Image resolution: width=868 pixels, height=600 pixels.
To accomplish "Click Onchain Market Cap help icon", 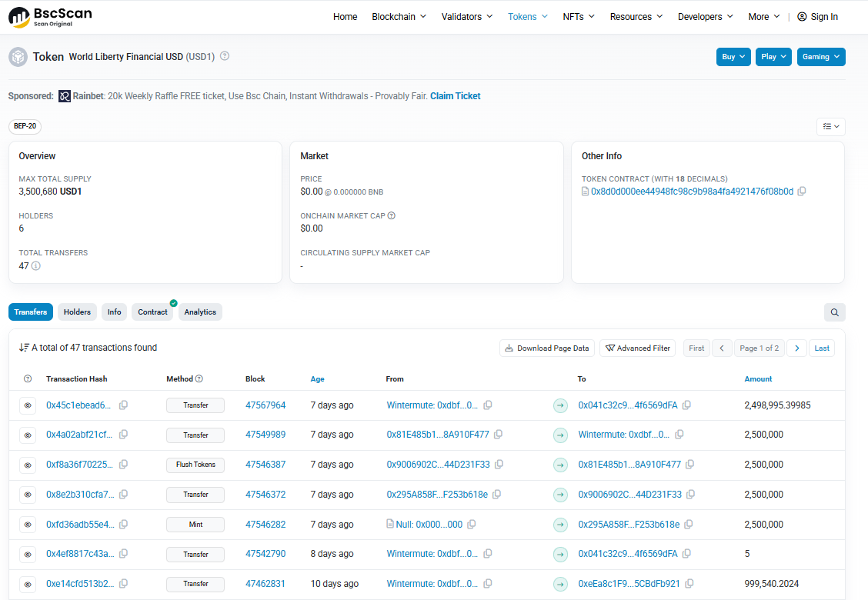I will coord(392,216).
